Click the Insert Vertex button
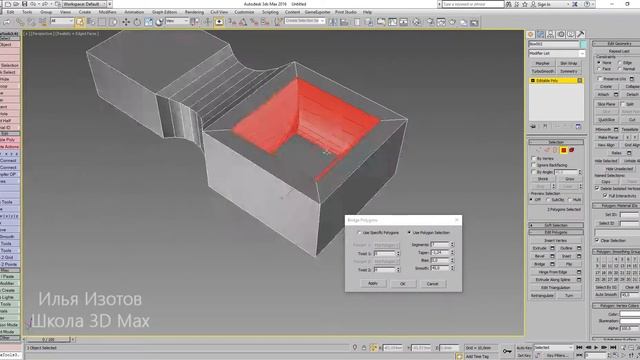This screenshot has width=640, height=360. (x=556, y=240)
